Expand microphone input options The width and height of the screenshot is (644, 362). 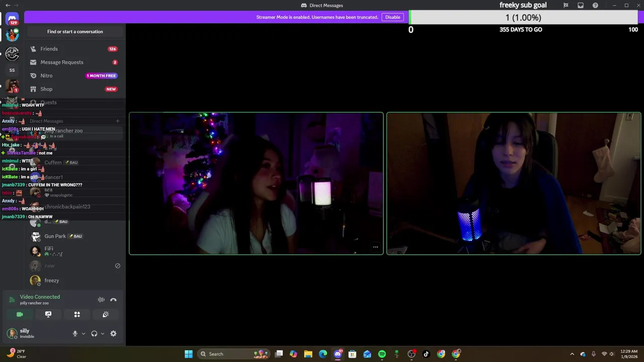pyautogui.click(x=84, y=333)
